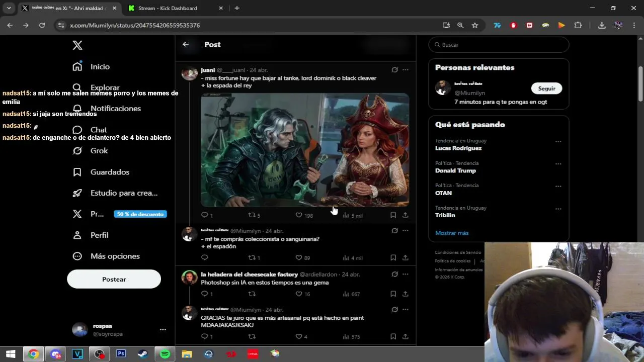Reload the page
Image resolution: width=644 pixels, height=362 pixels.
pos(42,25)
